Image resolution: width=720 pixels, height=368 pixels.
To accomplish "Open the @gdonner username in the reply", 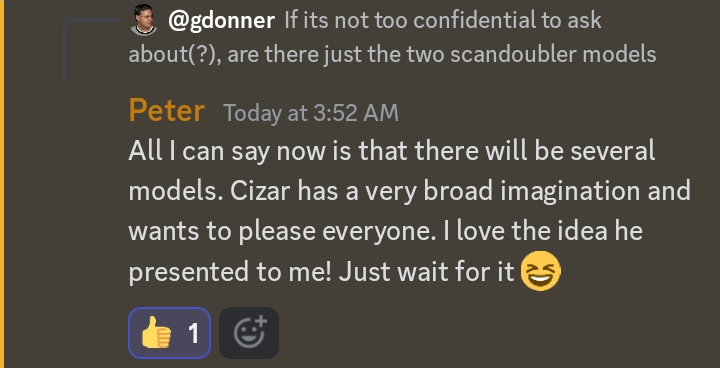I will point(221,20).
